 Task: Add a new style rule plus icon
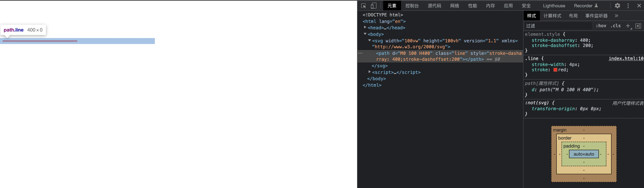click(x=628, y=26)
